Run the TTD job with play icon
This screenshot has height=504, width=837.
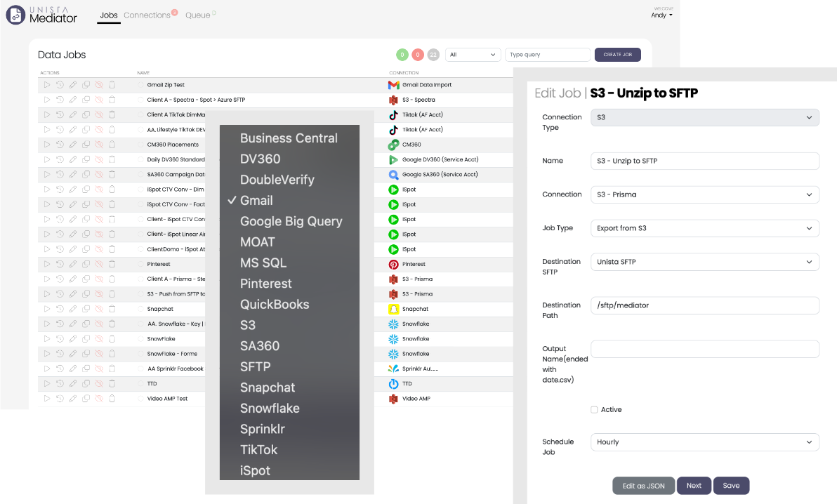coord(47,384)
